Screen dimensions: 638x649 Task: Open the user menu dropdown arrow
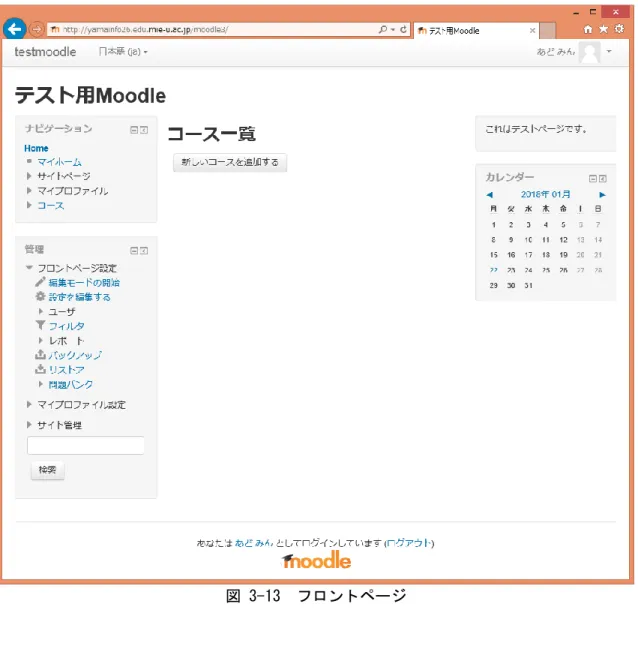(609, 52)
